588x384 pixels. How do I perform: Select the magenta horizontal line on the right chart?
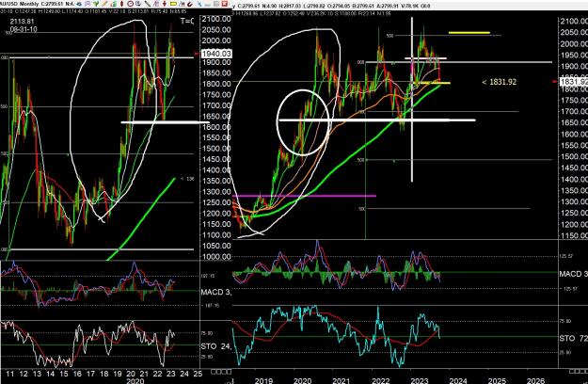pyautogui.click(x=304, y=196)
